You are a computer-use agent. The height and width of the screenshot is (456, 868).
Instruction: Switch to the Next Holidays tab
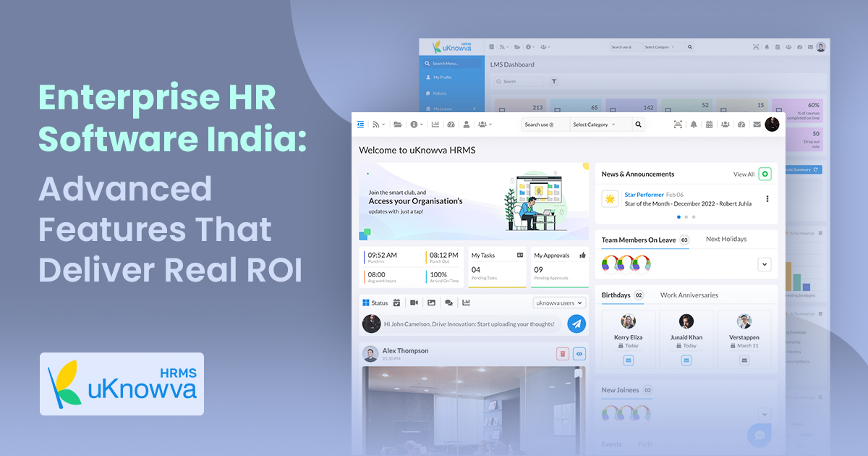pos(726,239)
